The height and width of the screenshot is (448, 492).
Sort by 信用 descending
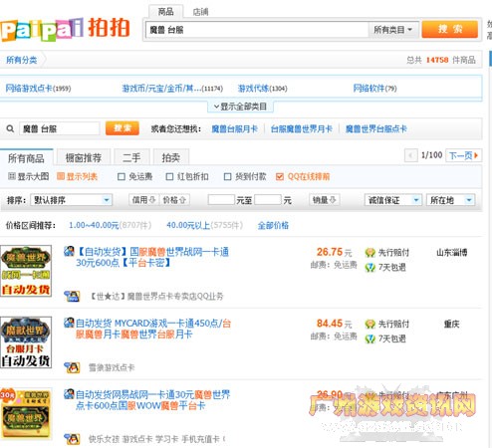coord(143,200)
